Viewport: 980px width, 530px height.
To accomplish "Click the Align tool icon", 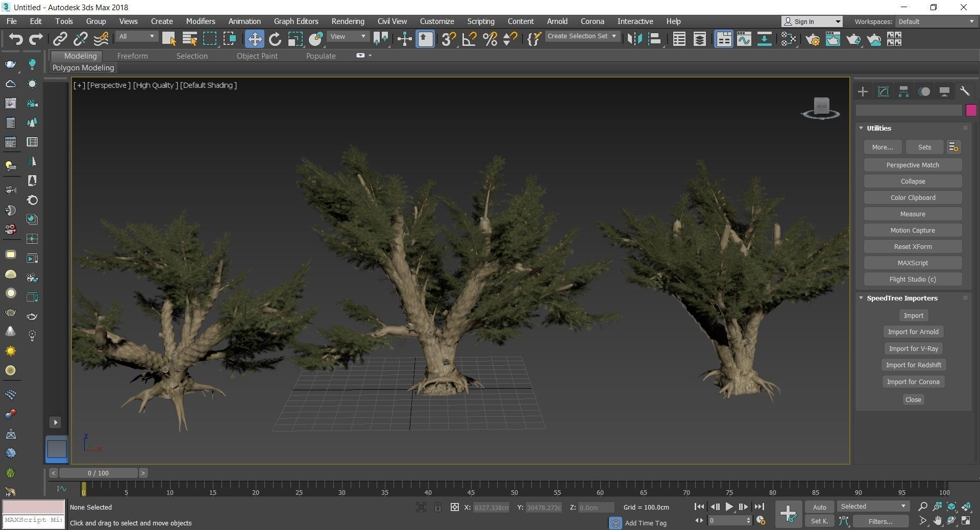I will [x=655, y=39].
